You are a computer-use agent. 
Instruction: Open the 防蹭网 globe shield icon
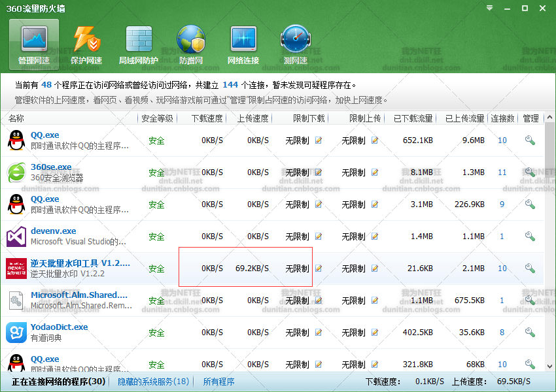[x=191, y=39]
